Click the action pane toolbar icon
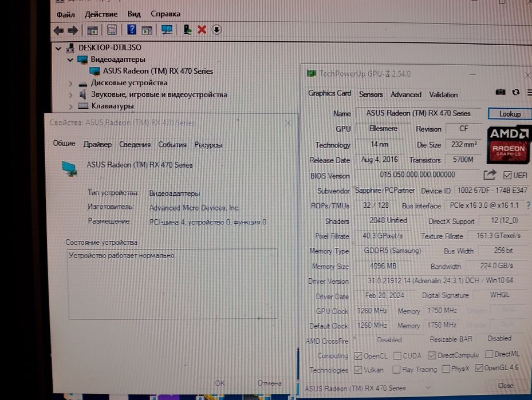Screen dimensions: 532x400 147,30
